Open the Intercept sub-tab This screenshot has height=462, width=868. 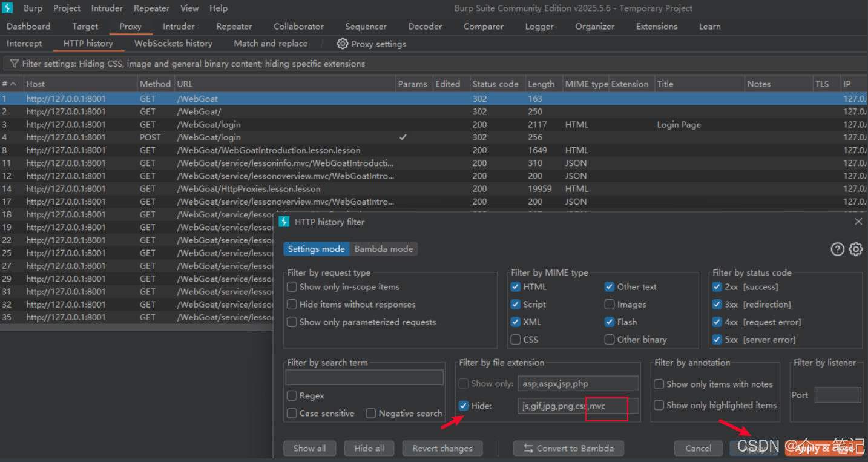(x=24, y=44)
